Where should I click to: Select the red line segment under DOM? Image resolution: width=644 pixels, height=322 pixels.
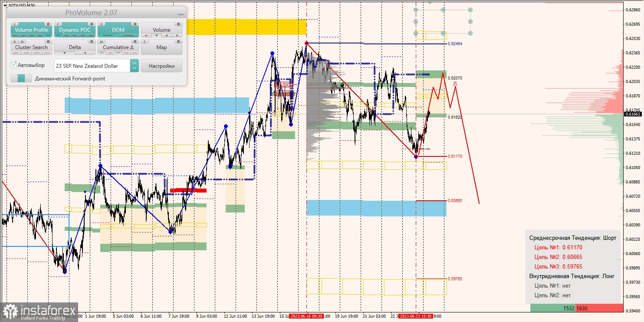click(128, 36)
